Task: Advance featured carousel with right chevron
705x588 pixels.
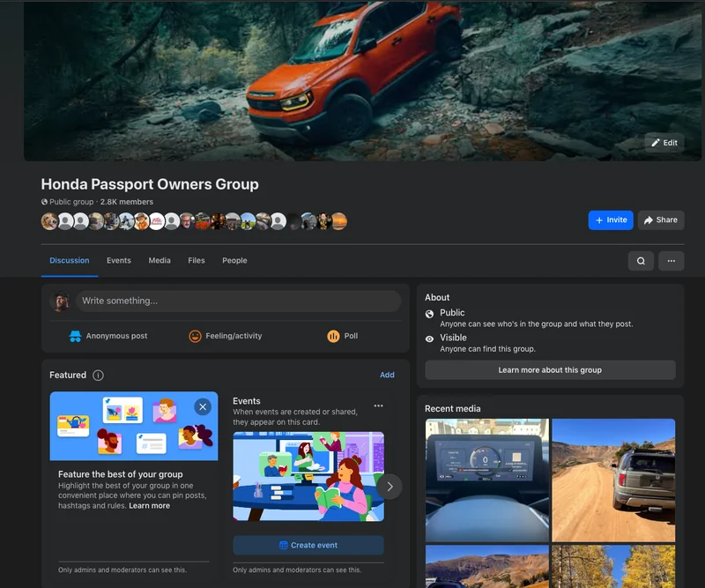Action: pos(390,487)
